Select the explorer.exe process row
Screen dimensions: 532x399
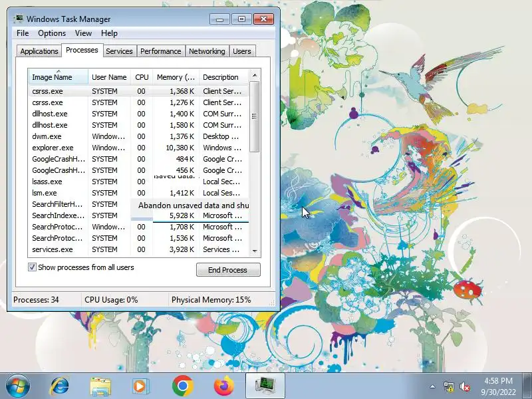pyautogui.click(x=138, y=148)
